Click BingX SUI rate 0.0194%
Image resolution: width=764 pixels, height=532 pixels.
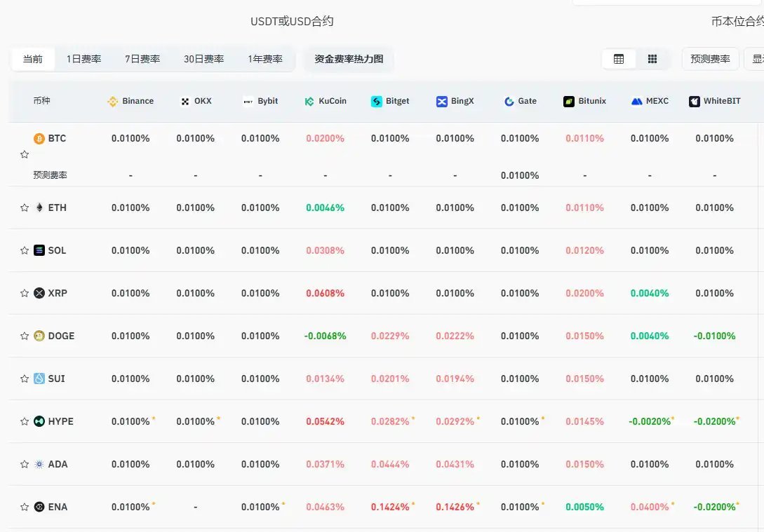(455, 378)
